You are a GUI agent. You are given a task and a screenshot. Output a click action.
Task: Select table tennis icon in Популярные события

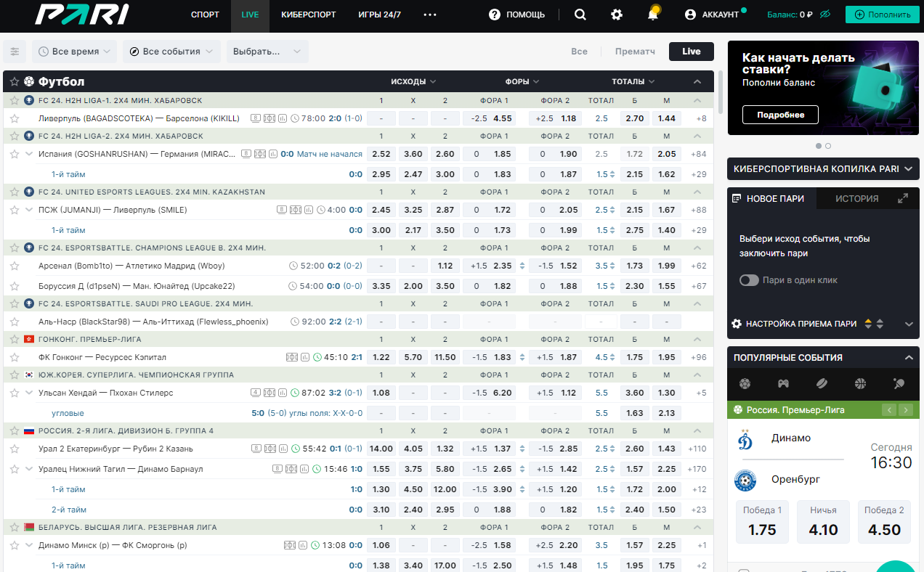pos(899,383)
